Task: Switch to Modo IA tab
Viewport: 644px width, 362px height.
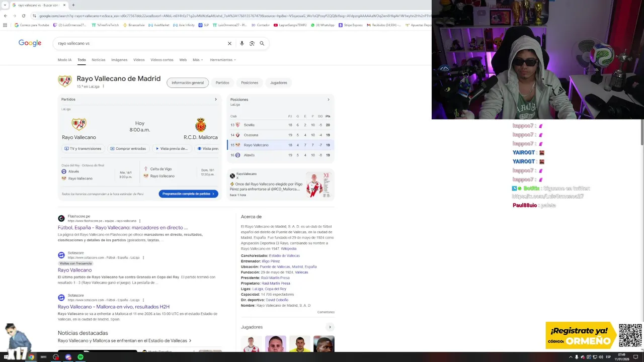Action: [64, 60]
